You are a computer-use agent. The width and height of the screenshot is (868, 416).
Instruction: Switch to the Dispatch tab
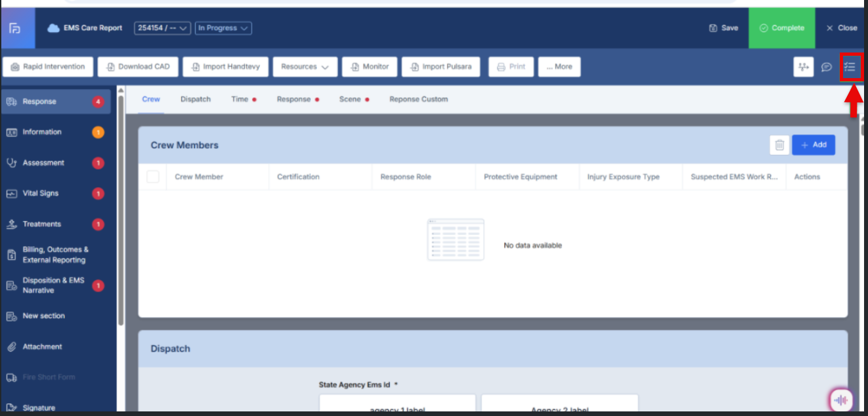pyautogui.click(x=196, y=99)
